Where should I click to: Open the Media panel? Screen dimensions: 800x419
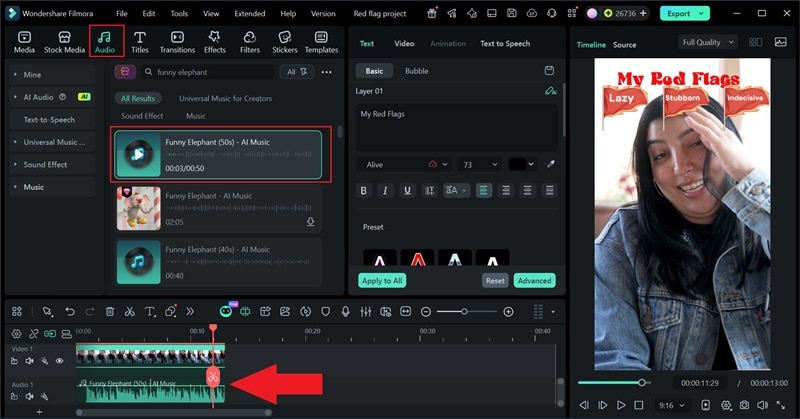click(x=24, y=42)
